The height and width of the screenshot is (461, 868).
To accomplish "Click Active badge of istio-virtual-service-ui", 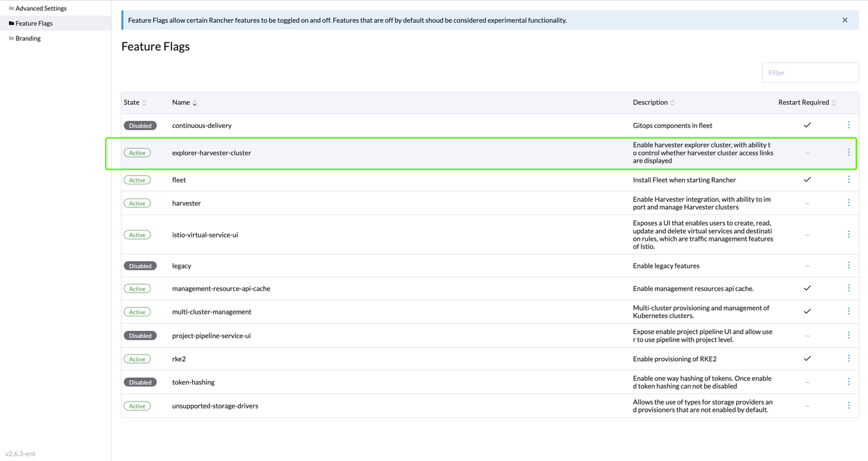I will click(137, 235).
